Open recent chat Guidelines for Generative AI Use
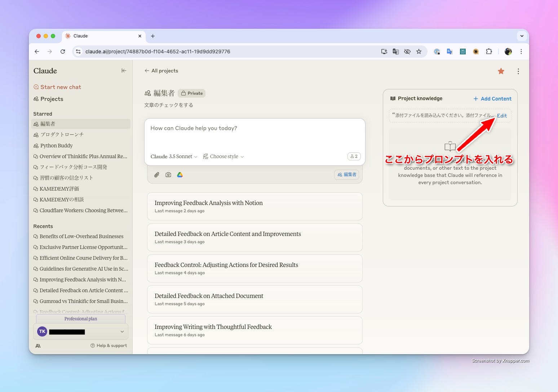The width and height of the screenshot is (558, 392). coord(81,269)
